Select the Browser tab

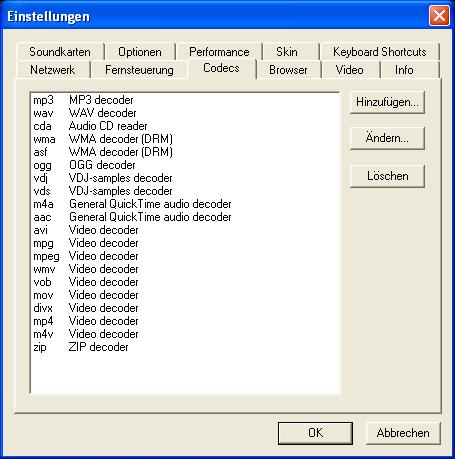click(x=288, y=70)
